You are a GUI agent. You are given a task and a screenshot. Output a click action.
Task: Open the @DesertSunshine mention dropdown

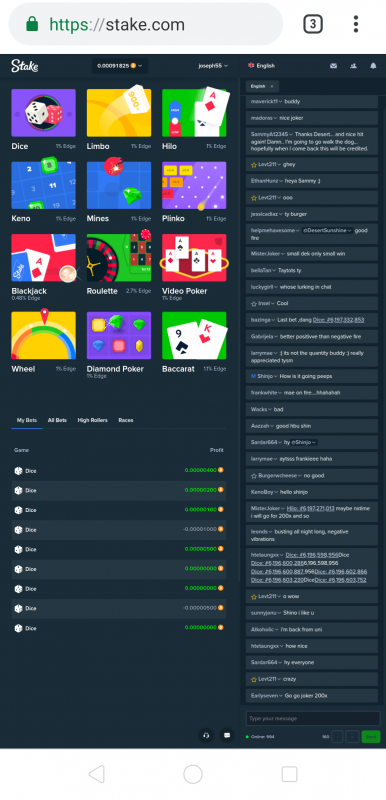coord(327,231)
